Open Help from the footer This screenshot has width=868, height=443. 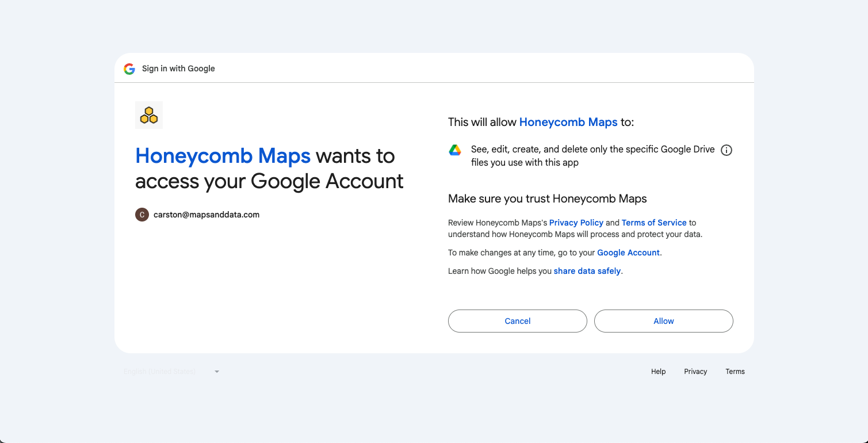click(x=658, y=371)
